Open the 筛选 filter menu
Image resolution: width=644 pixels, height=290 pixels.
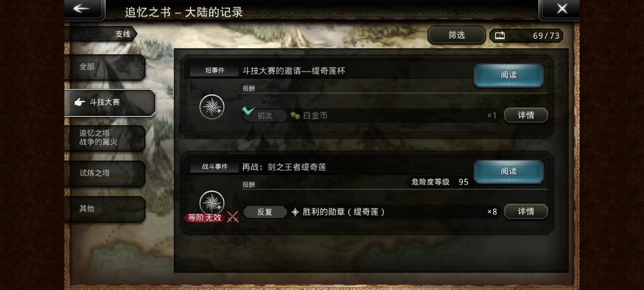tap(457, 35)
